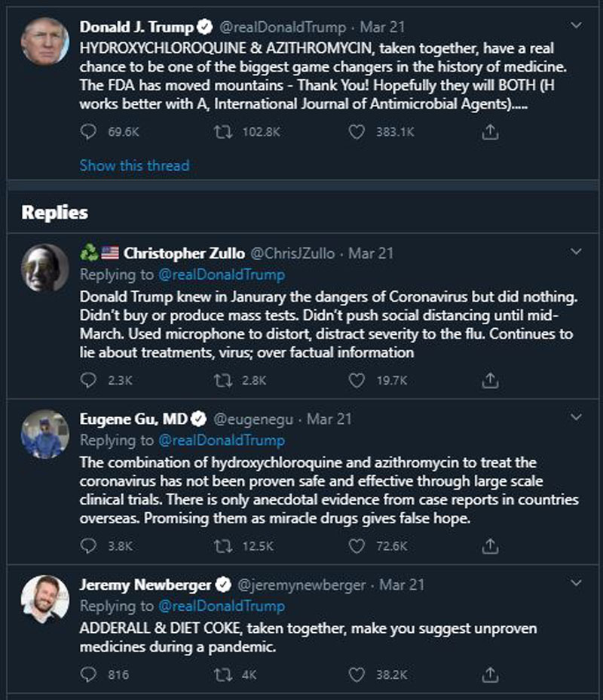603x700 pixels.
Task: Open the chevron menu on Trump's tweet
Action: coord(576,26)
